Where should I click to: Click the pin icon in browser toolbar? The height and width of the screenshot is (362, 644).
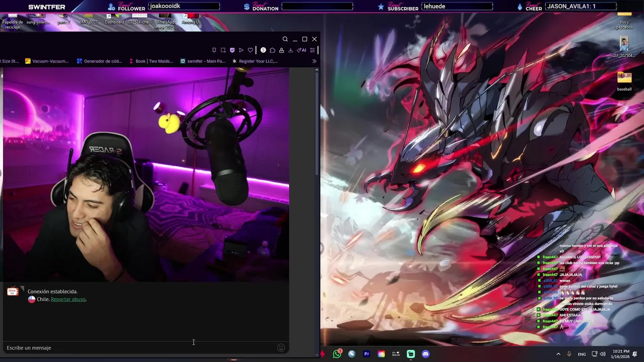214,50
